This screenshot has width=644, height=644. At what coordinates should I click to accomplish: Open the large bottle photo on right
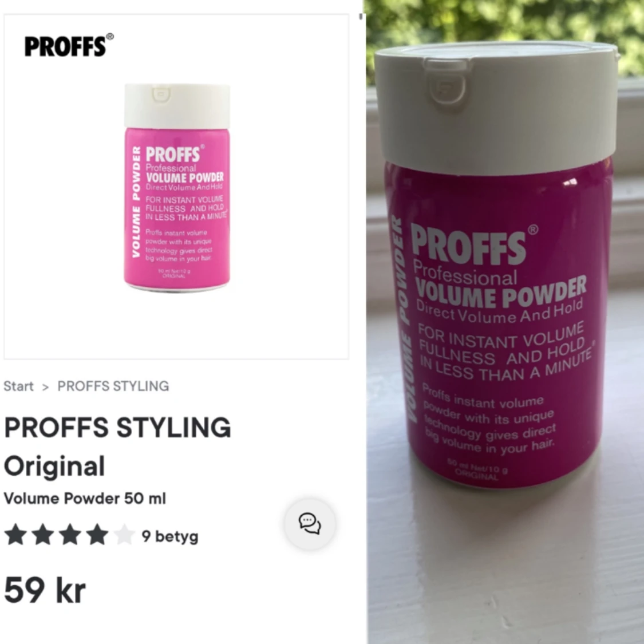505,322
